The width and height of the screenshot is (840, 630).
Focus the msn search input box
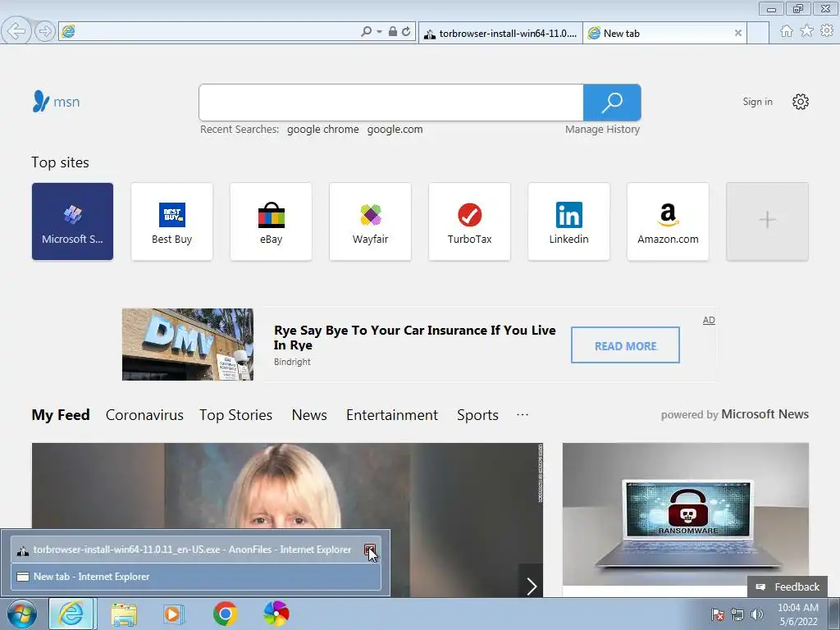pyautogui.click(x=391, y=103)
